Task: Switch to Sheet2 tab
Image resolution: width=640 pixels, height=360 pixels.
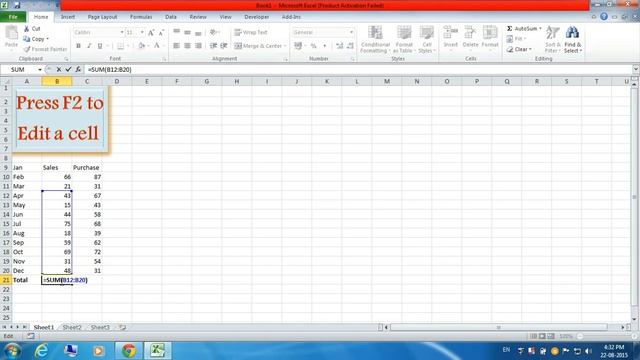Action: pyautogui.click(x=72, y=327)
